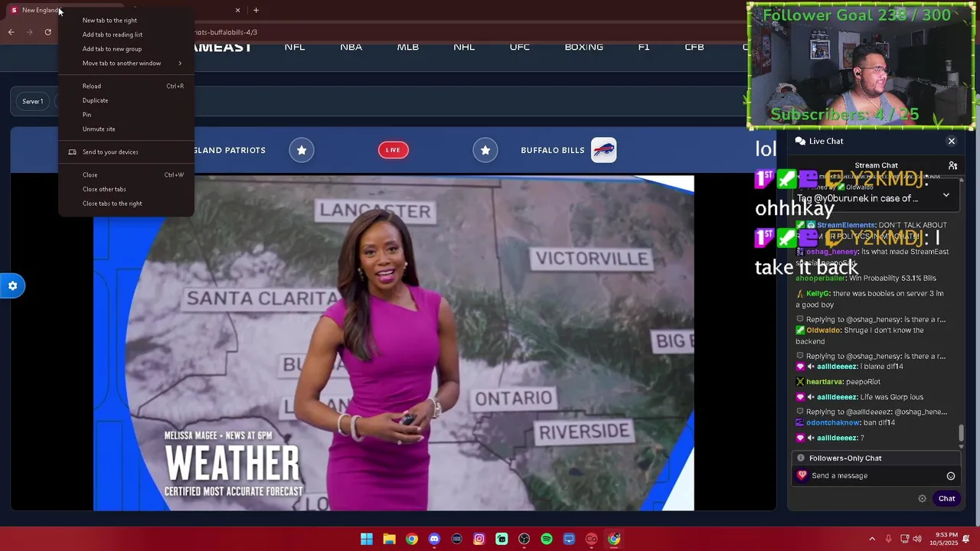The width and height of the screenshot is (980, 551).
Task: Open the F1 category
Action: pyautogui.click(x=644, y=47)
